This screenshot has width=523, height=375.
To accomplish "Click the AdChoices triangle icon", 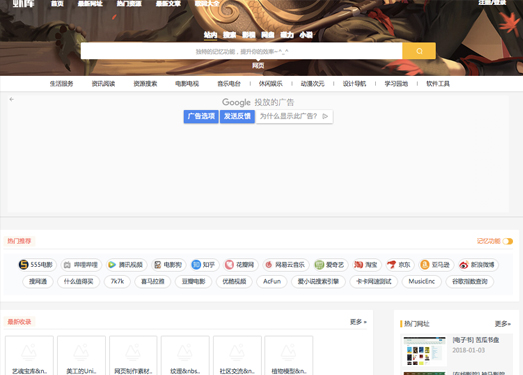I will click(x=326, y=116).
